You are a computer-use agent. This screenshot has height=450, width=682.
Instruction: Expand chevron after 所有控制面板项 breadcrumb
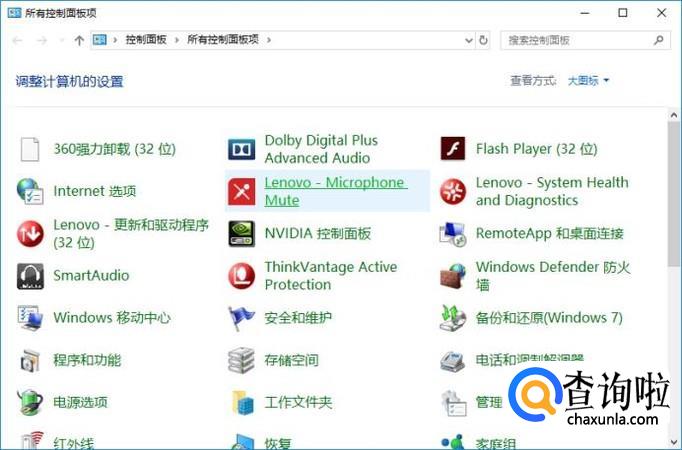pyautogui.click(x=269, y=40)
